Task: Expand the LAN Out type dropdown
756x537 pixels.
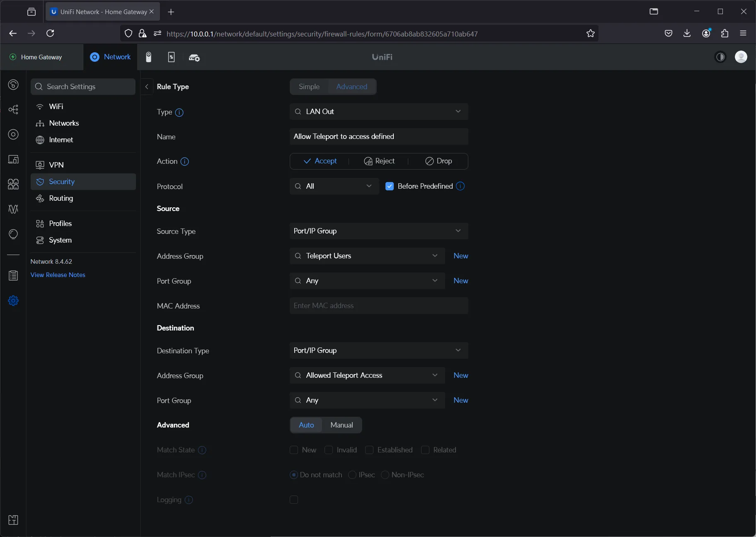Action: tap(379, 112)
